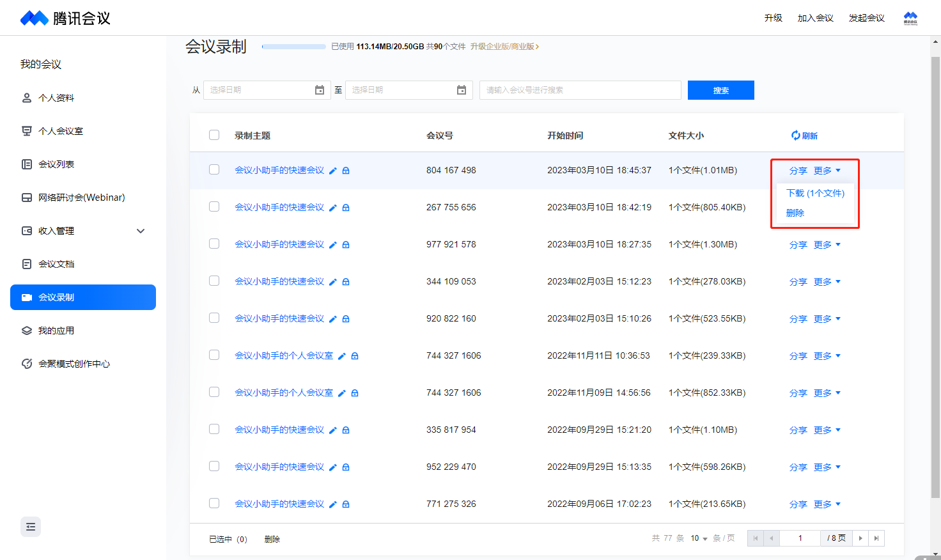Select the recording with meeting ID 335 817 954
Viewport: 941px width, 560px height.
tap(214, 429)
